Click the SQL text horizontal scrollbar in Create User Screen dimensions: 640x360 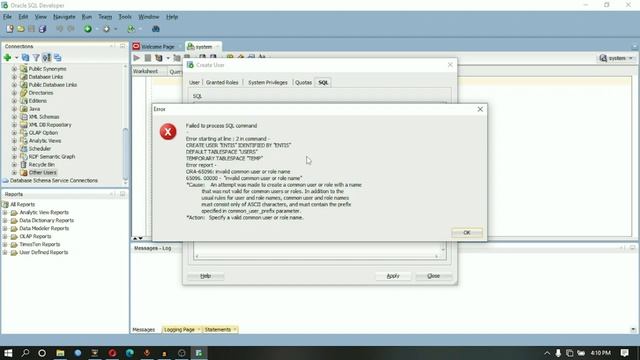pos(317,256)
